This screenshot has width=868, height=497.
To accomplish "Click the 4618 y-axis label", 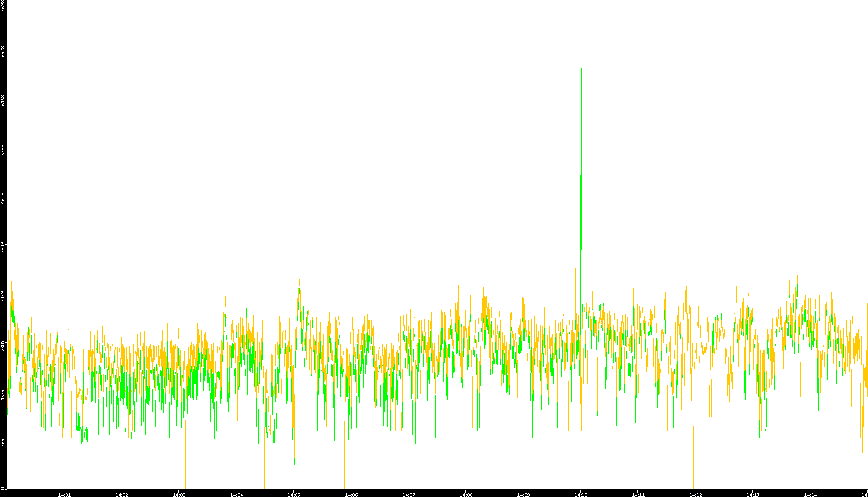I will (3, 199).
